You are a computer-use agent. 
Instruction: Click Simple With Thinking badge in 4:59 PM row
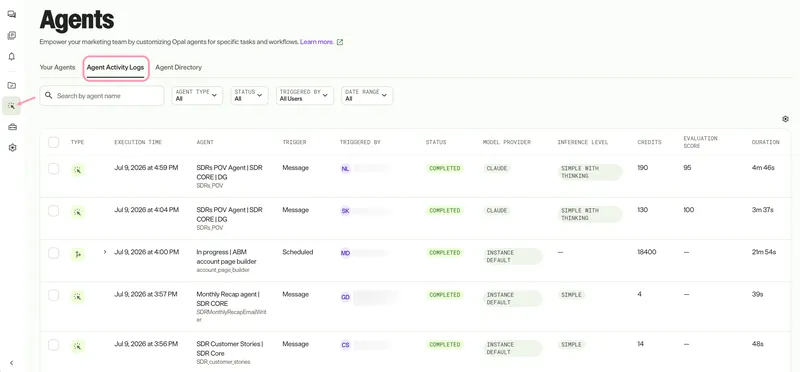point(590,172)
